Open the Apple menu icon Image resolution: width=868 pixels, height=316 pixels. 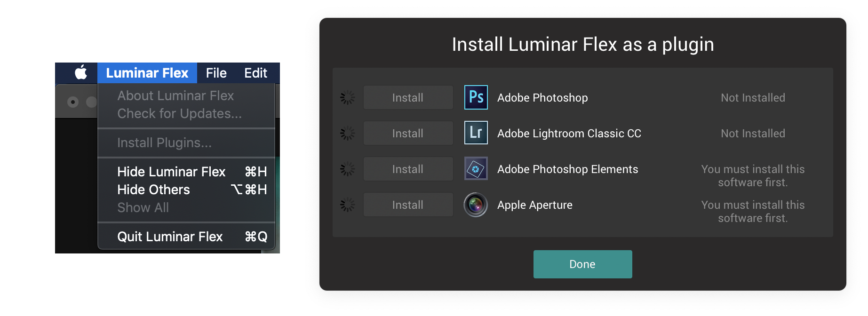pos(81,73)
